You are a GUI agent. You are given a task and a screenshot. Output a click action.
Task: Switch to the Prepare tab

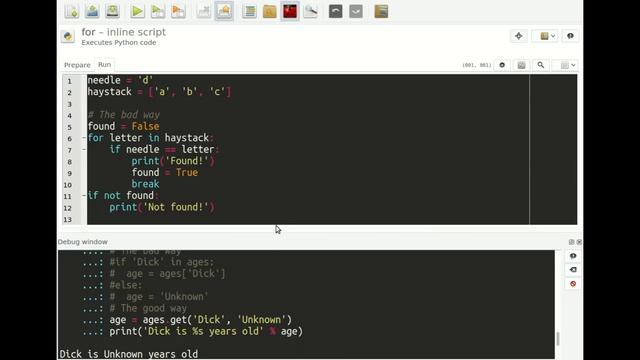[77, 65]
